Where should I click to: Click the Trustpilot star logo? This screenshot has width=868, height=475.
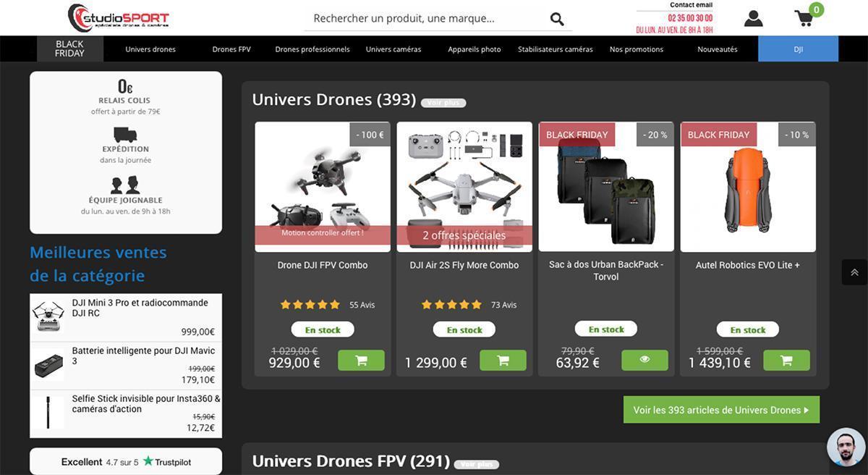(x=148, y=461)
